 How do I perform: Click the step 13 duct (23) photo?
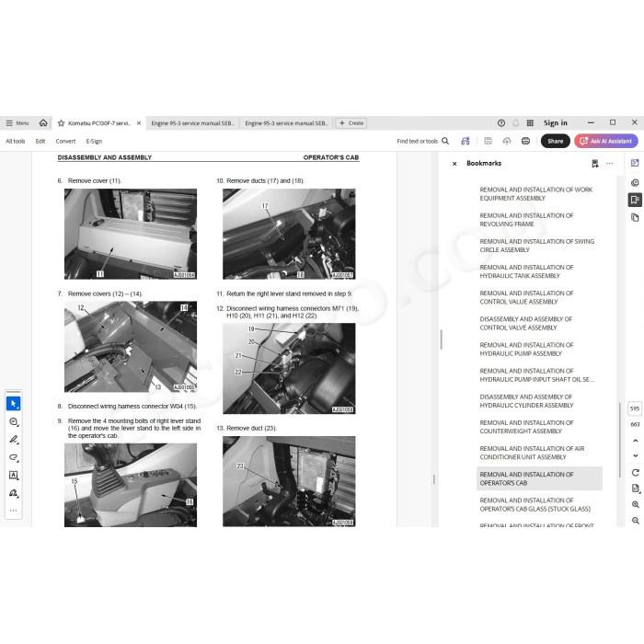pos(289,481)
